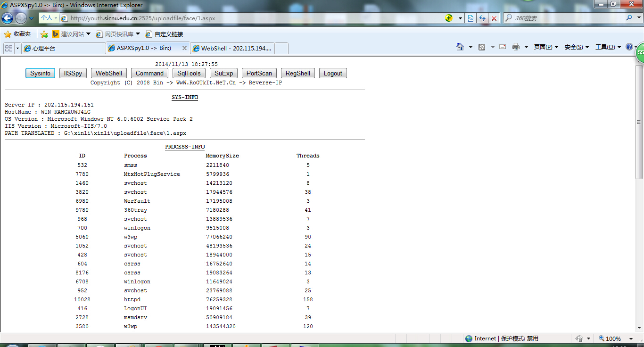
Task: Print the page with the printer icon
Action: 516,47
